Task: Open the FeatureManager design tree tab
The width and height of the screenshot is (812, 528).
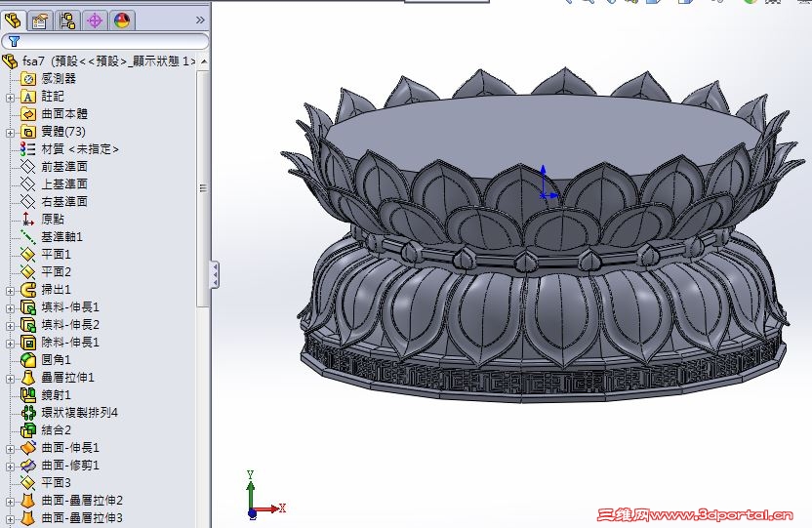Action: pos(14,20)
